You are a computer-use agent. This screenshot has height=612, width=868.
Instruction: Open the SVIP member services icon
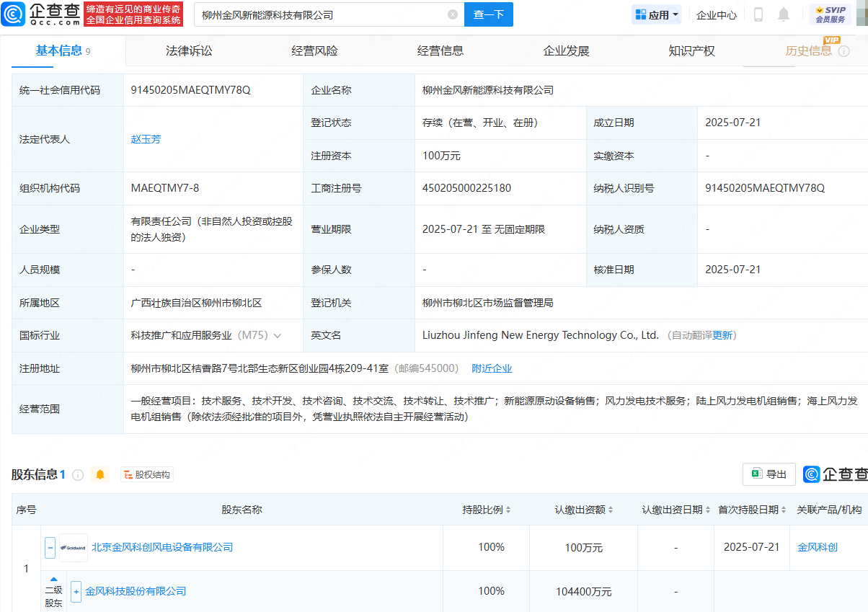831,14
